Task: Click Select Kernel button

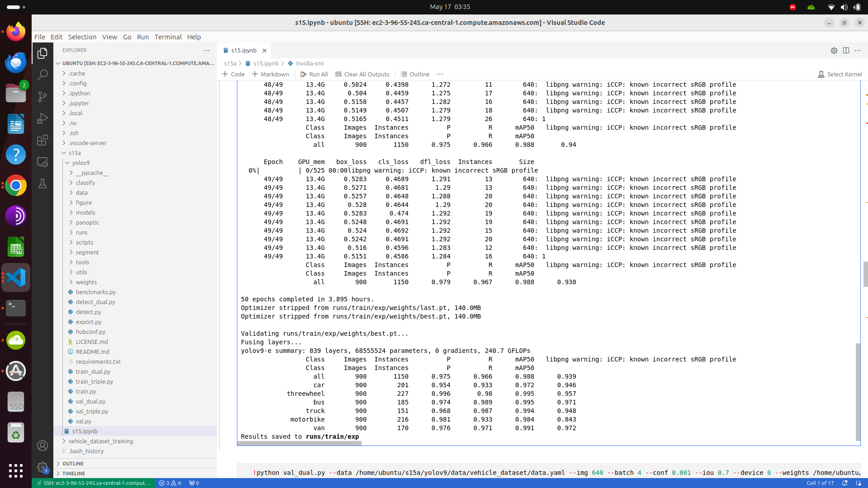Action: [x=840, y=74]
